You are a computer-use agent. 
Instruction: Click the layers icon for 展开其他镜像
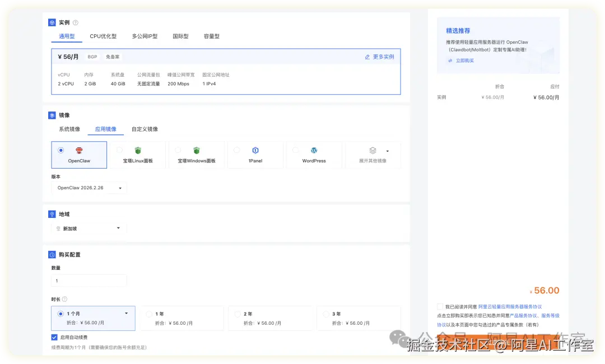click(373, 151)
